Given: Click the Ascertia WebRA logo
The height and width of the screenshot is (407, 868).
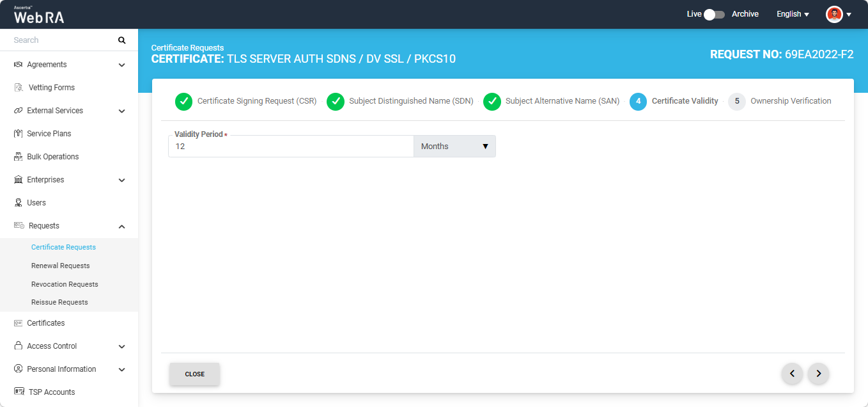Looking at the screenshot, I should [x=39, y=15].
